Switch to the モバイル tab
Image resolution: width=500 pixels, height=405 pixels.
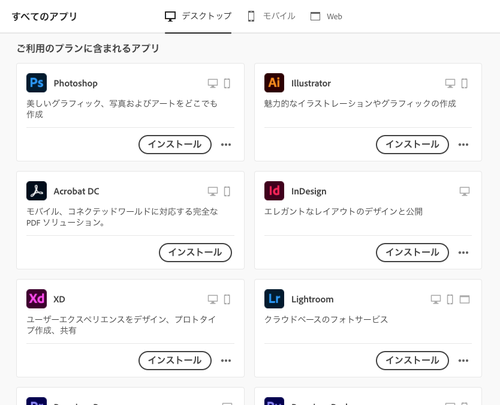[271, 16]
